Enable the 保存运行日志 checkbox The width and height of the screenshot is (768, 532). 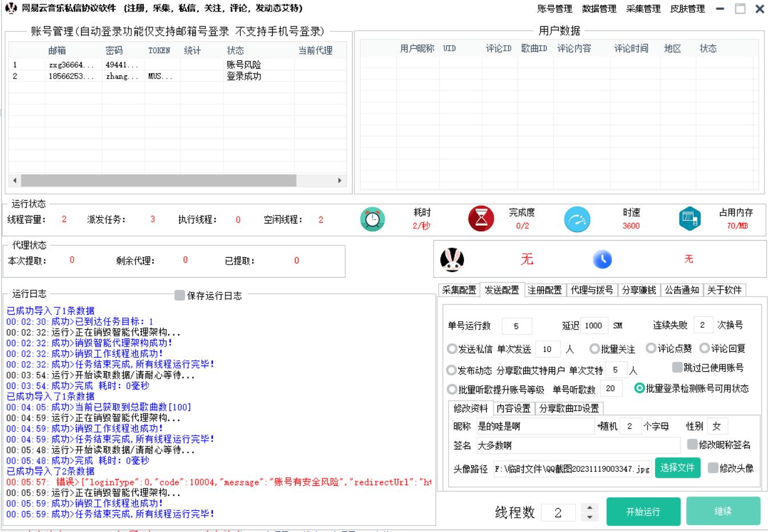(180, 295)
